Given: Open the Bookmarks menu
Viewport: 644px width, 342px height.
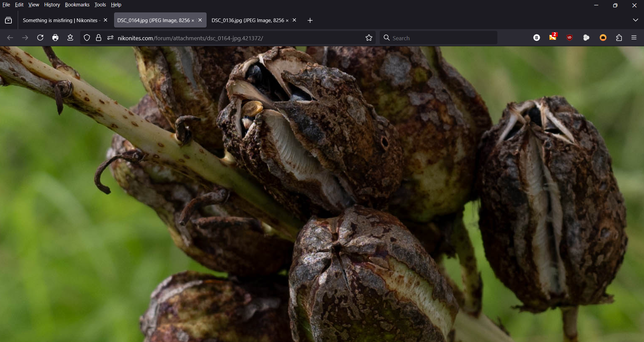Looking at the screenshot, I should point(77,5).
